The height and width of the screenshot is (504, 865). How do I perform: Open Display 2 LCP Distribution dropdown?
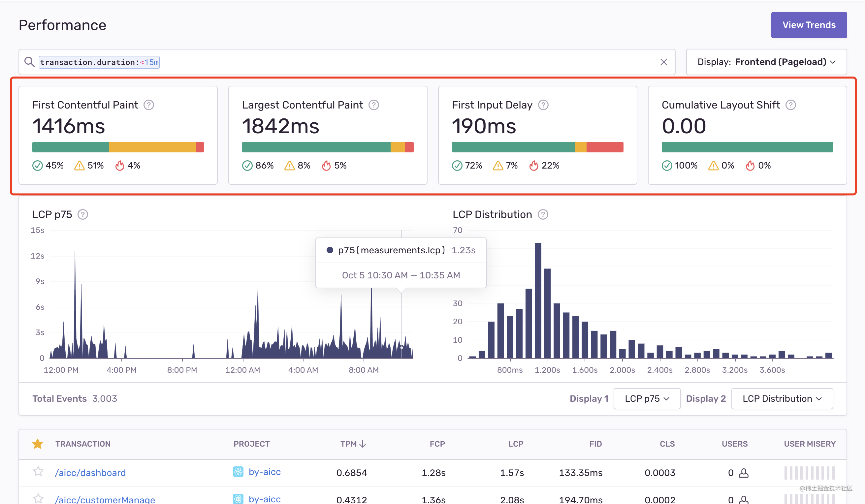tap(782, 398)
